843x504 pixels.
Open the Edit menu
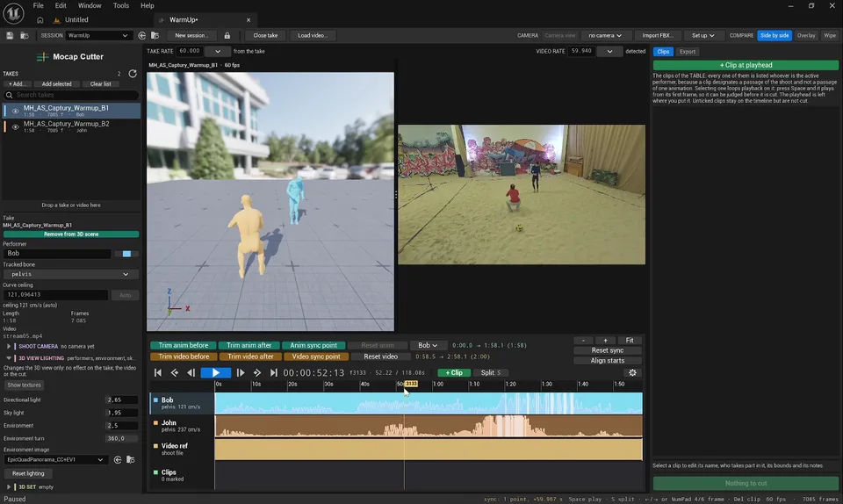click(x=61, y=5)
